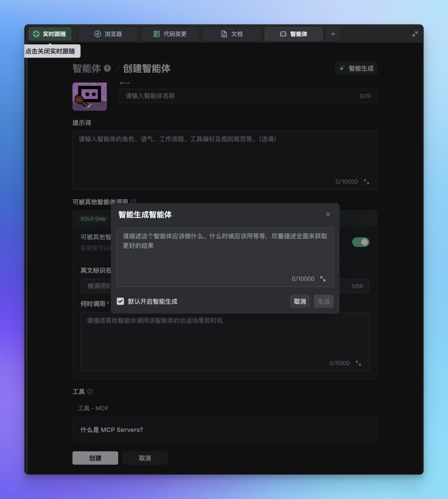448x499 pixels.
Task: Click the plus icon to open a new tab
Action: click(333, 34)
